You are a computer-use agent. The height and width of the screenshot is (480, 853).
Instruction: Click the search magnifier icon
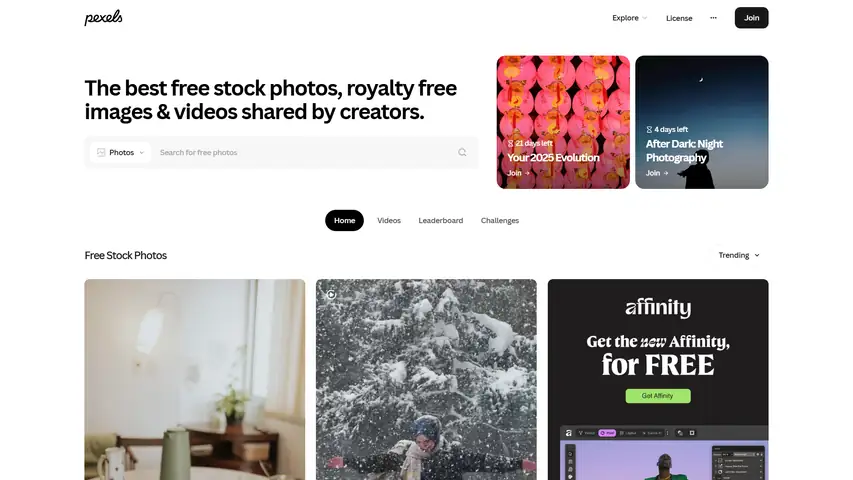pos(462,152)
